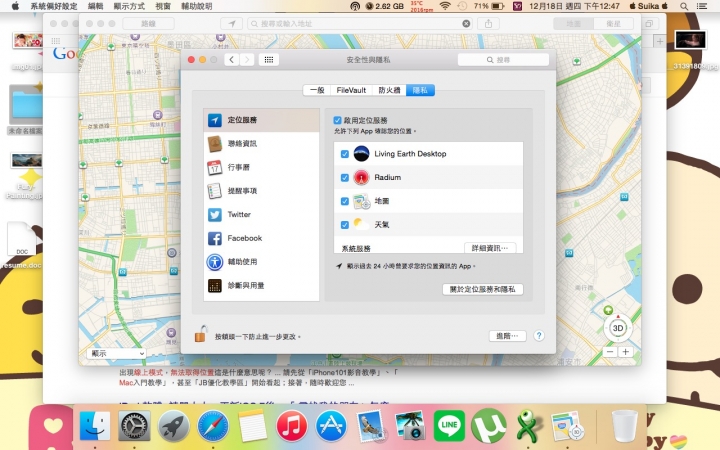Screen dimensions: 720x450
Task: Open the 顯示方式 menu
Action: (129, 6)
